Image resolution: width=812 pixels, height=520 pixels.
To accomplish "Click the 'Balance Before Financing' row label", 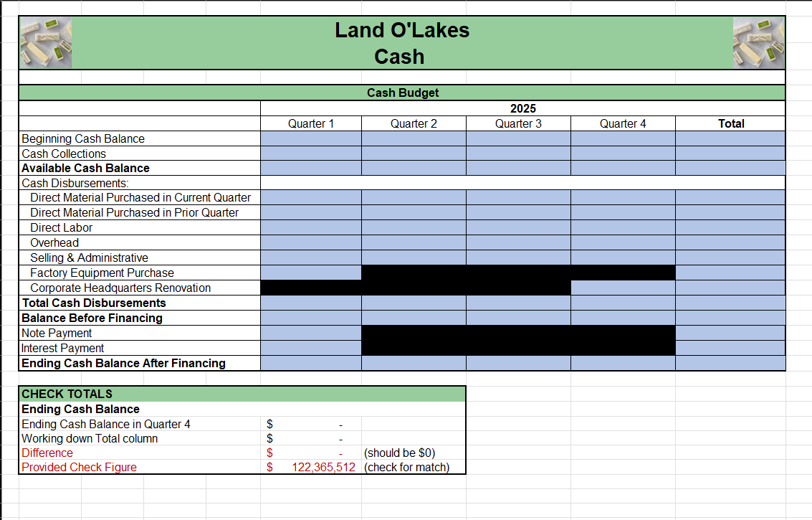I will pos(92,318).
